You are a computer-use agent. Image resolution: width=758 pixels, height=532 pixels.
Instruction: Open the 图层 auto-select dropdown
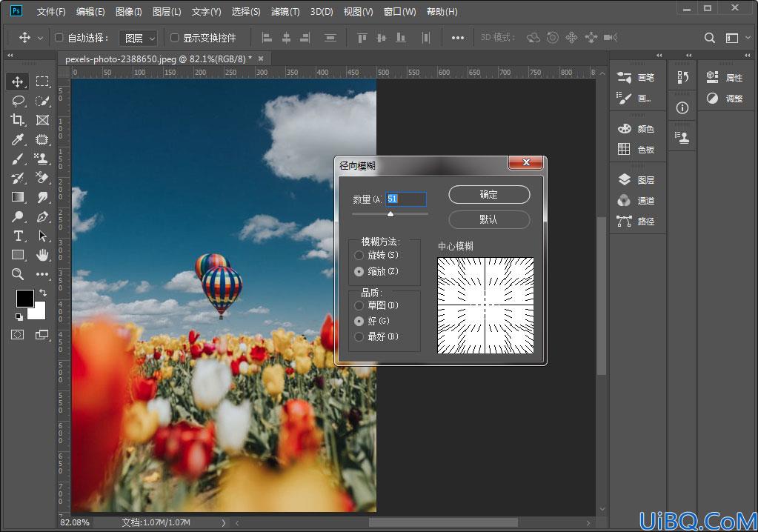click(x=139, y=38)
